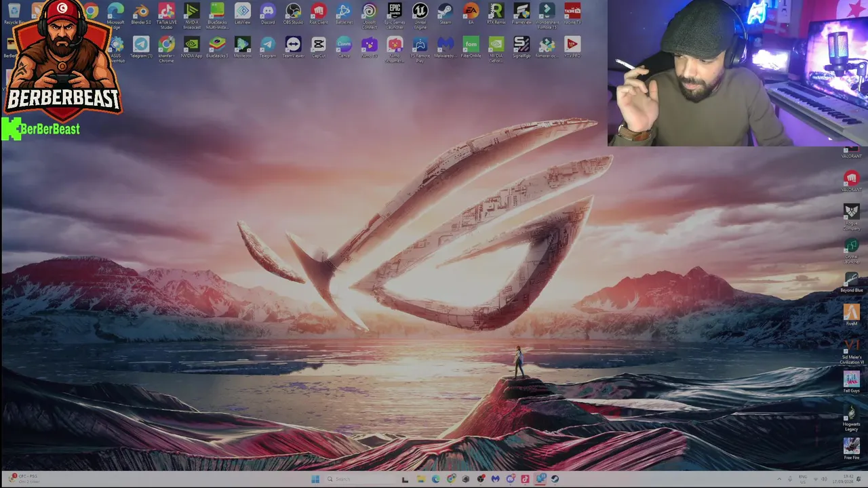Open TeamViewer desktop shortcut
Screen dimensions: 868x488
[293, 47]
